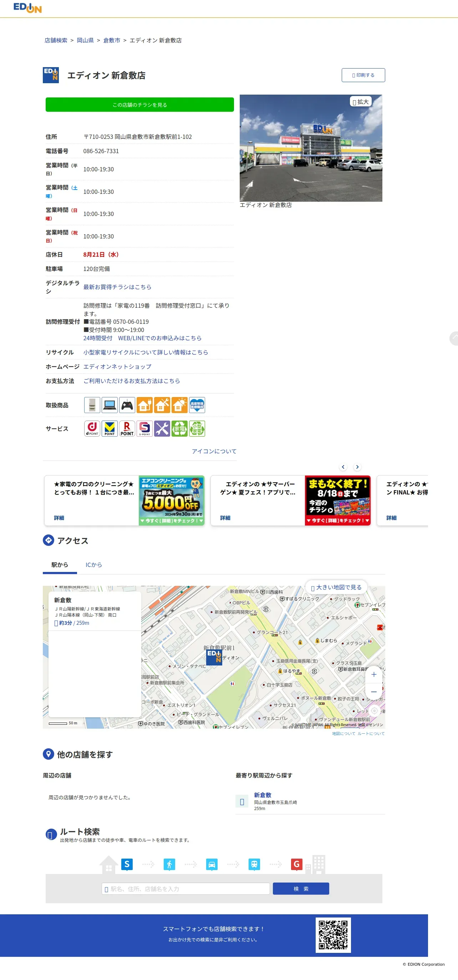Open available payment methods link
This screenshot has height=980, width=458.
pos(132,381)
